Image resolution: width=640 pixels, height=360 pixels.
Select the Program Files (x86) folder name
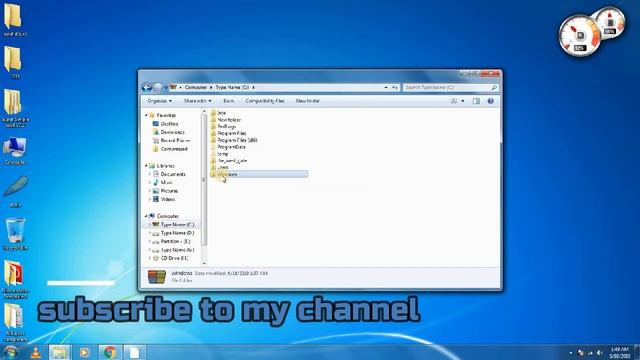click(x=237, y=140)
